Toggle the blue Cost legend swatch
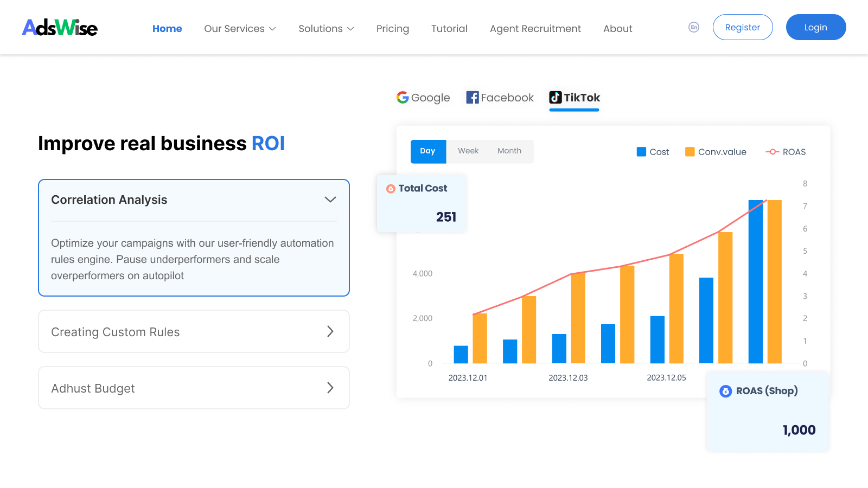Screen dimensions: 868x488 pyautogui.click(x=641, y=152)
